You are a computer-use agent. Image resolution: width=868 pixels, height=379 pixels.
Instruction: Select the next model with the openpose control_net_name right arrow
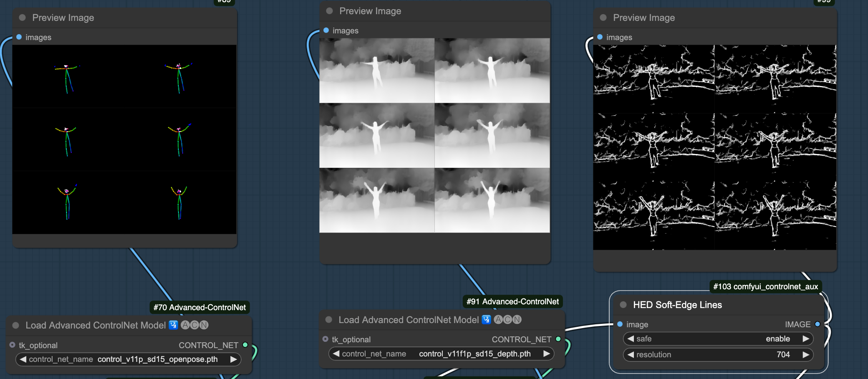pos(233,359)
